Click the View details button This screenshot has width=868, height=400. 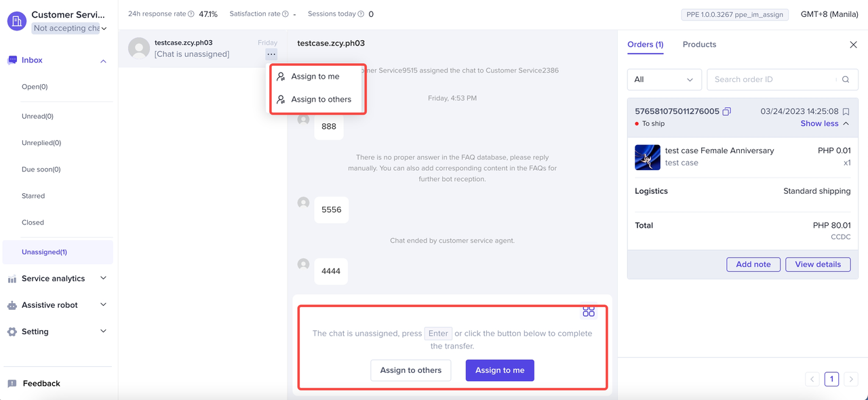point(818,264)
